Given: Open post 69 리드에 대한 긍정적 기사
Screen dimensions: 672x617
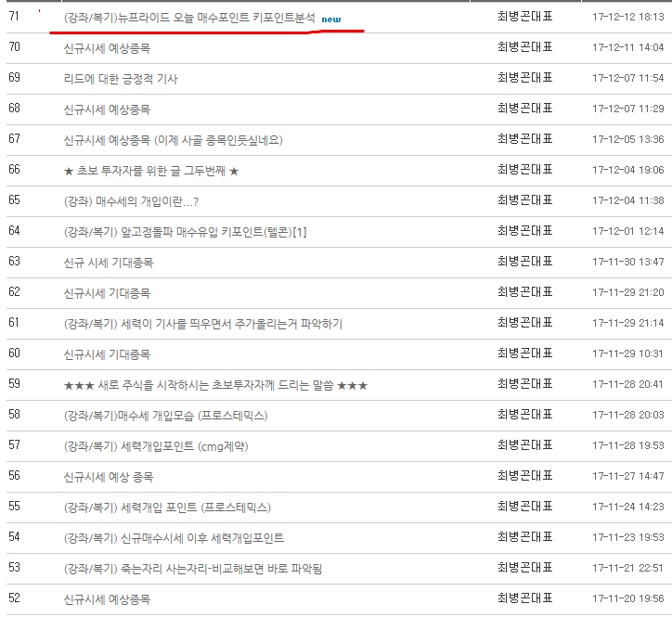Looking at the screenshot, I should click(121, 79).
